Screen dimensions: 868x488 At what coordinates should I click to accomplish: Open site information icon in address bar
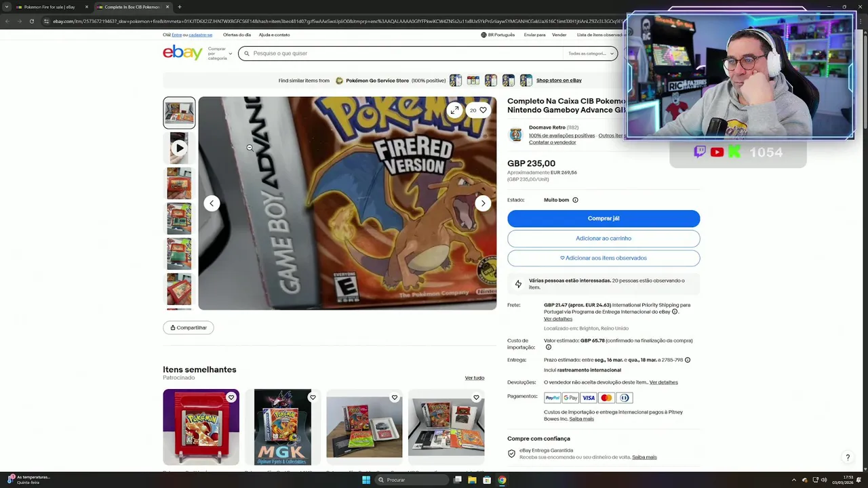pos(46,21)
